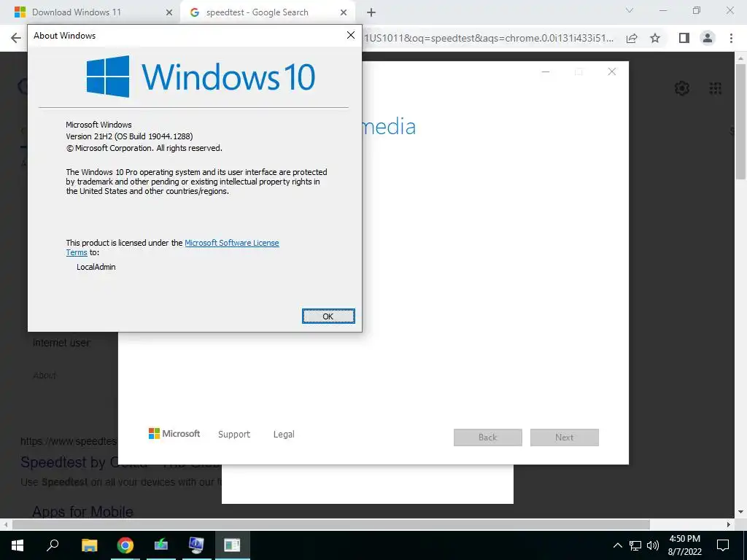Click the page vertical scrollbar thumb

pos(740,122)
